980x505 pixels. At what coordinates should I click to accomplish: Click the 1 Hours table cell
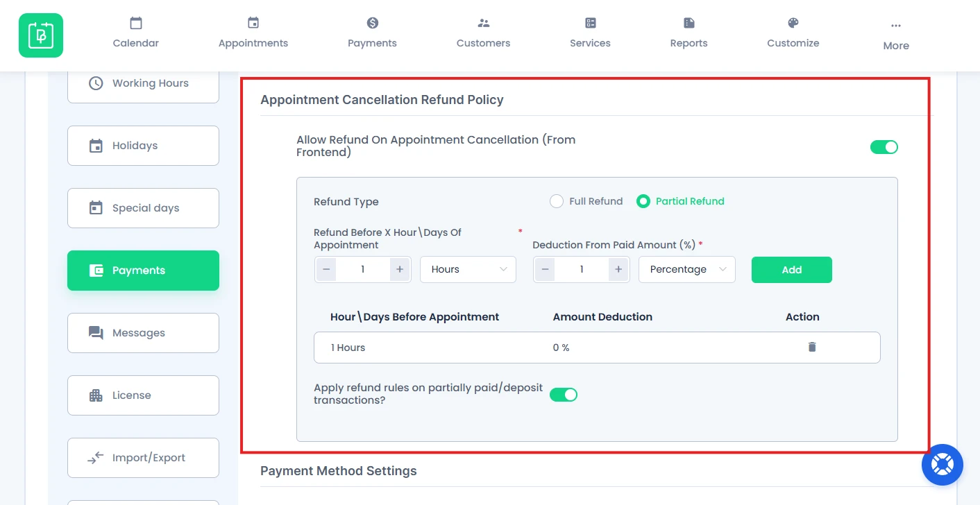[x=348, y=348]
